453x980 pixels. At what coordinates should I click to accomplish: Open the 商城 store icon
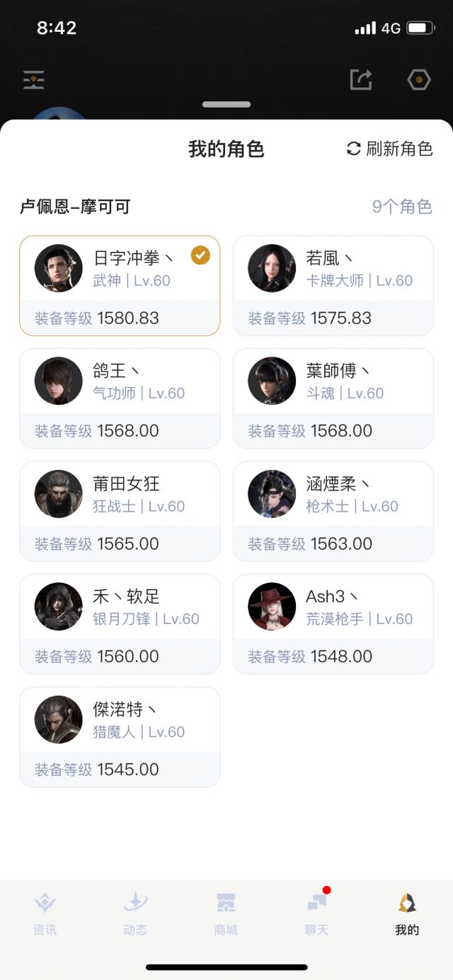coord(225,913)
